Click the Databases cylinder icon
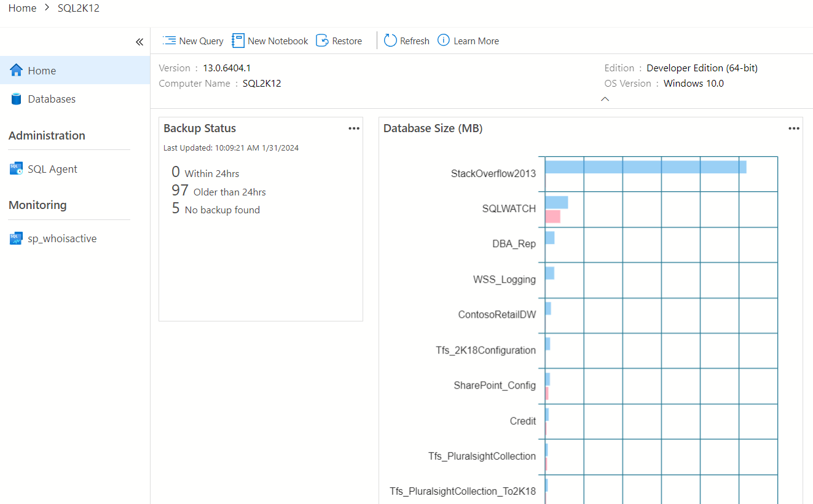Image resolution: width=813 pixels, height=504 pixels. click(17, 99)
